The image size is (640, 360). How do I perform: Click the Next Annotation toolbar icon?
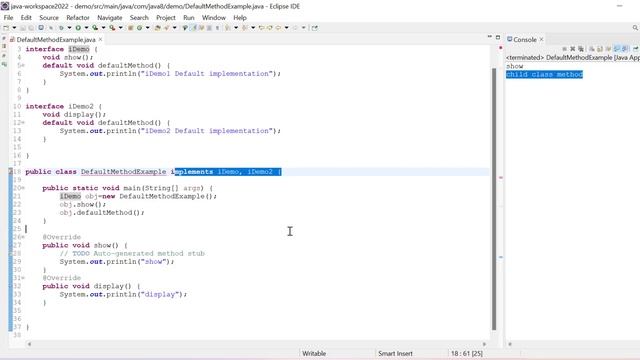[228, 28]
